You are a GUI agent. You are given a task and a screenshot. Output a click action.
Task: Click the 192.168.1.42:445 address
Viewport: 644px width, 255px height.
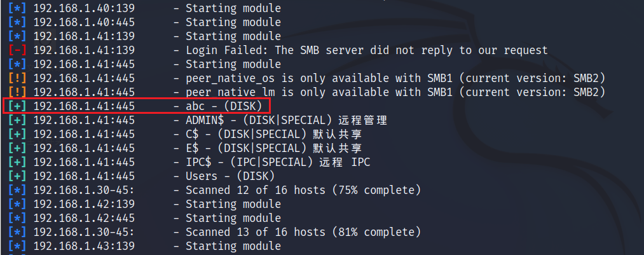coord(84,218)
